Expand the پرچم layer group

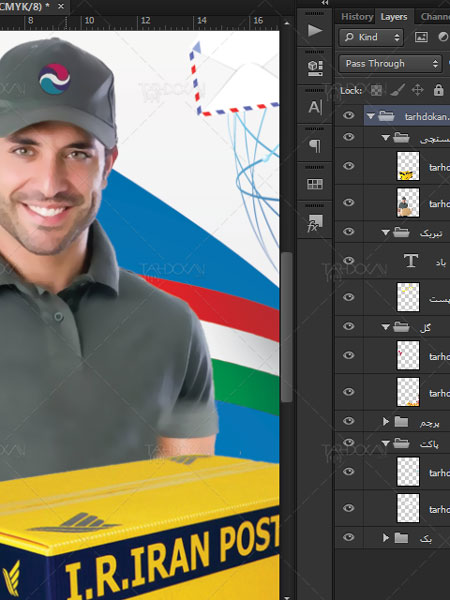click(386, 421)
